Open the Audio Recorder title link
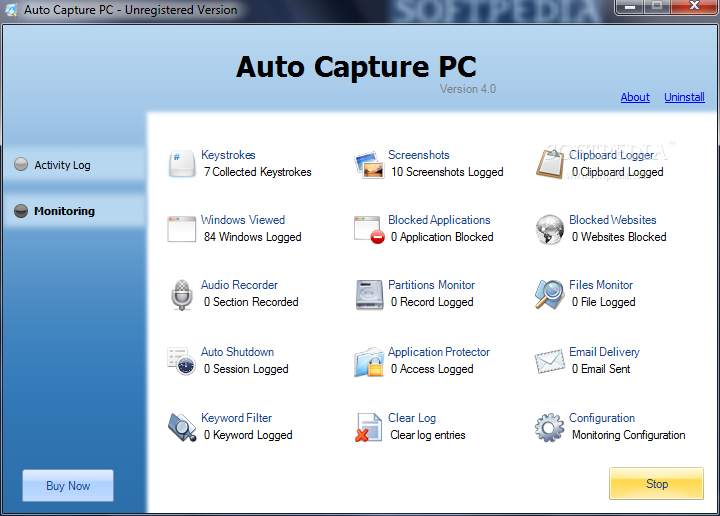 [239, 285]
